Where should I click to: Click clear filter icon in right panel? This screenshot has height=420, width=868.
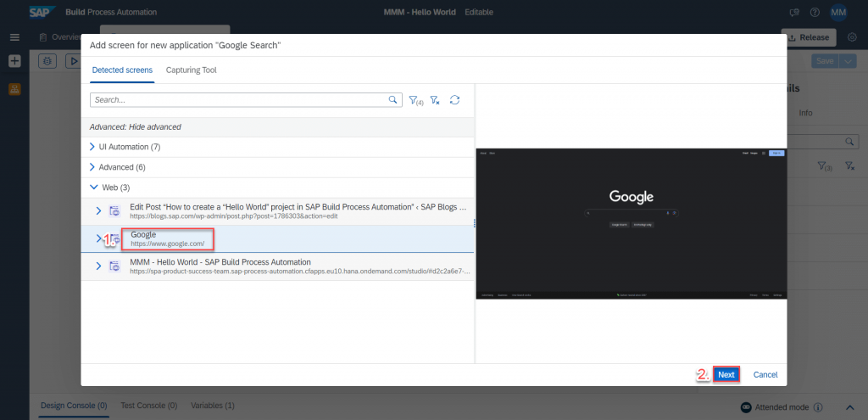(849, 165)
